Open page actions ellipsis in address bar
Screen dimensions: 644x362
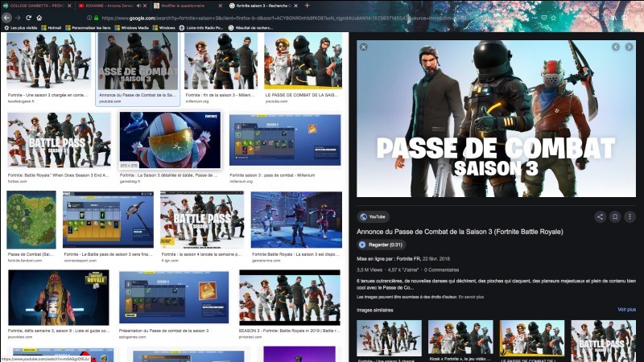[x=535, y=18]
